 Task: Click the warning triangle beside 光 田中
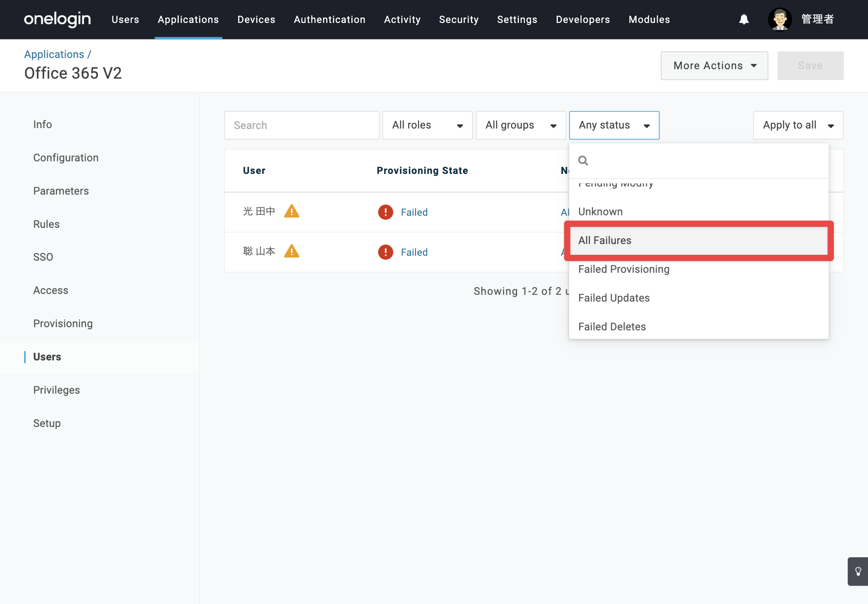[292, 211]
